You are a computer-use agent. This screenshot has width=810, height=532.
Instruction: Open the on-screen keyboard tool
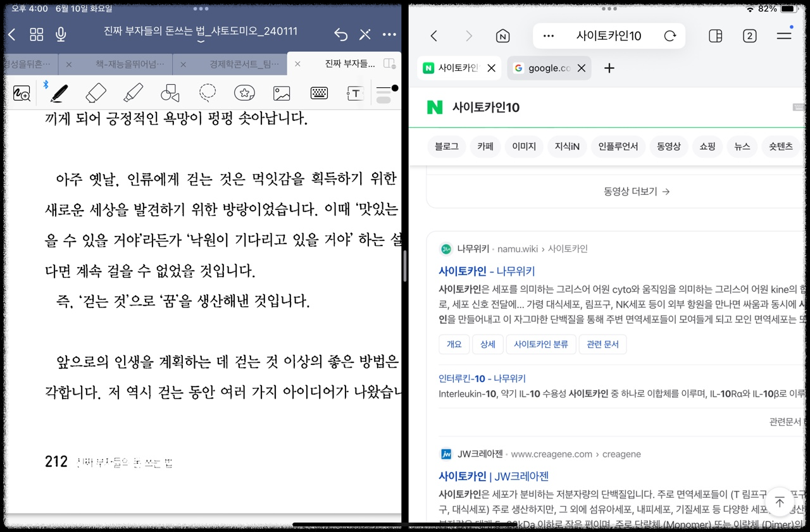pyautogui.click(x=318, y=93)
